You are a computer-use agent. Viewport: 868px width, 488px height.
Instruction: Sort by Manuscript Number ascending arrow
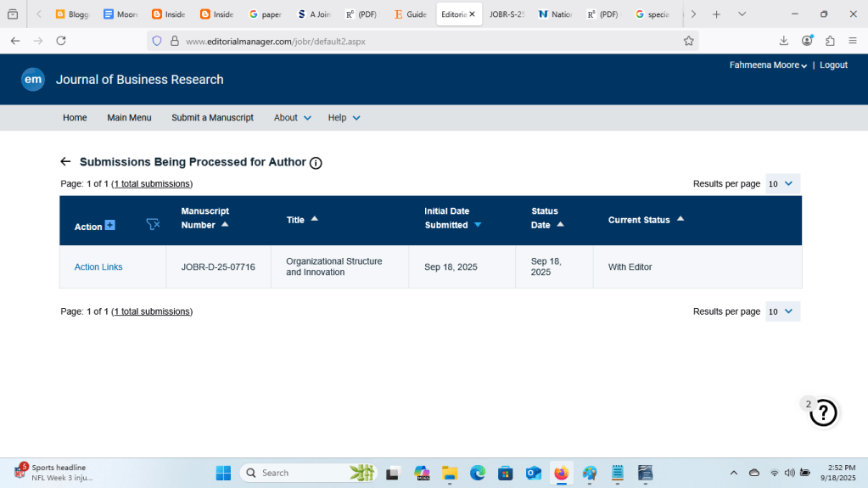(225, 225)
